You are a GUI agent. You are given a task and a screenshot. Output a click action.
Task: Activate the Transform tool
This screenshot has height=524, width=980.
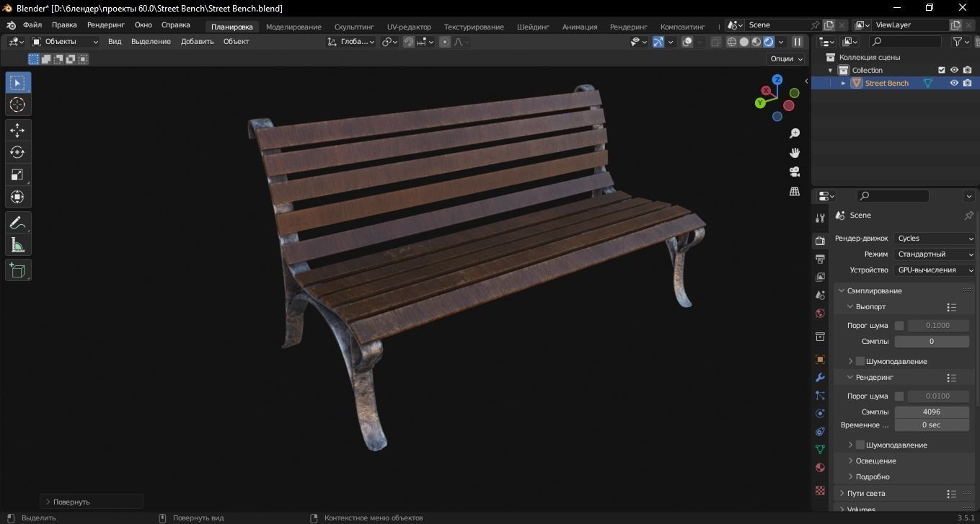pyautogui.click(x=18, y=197)
